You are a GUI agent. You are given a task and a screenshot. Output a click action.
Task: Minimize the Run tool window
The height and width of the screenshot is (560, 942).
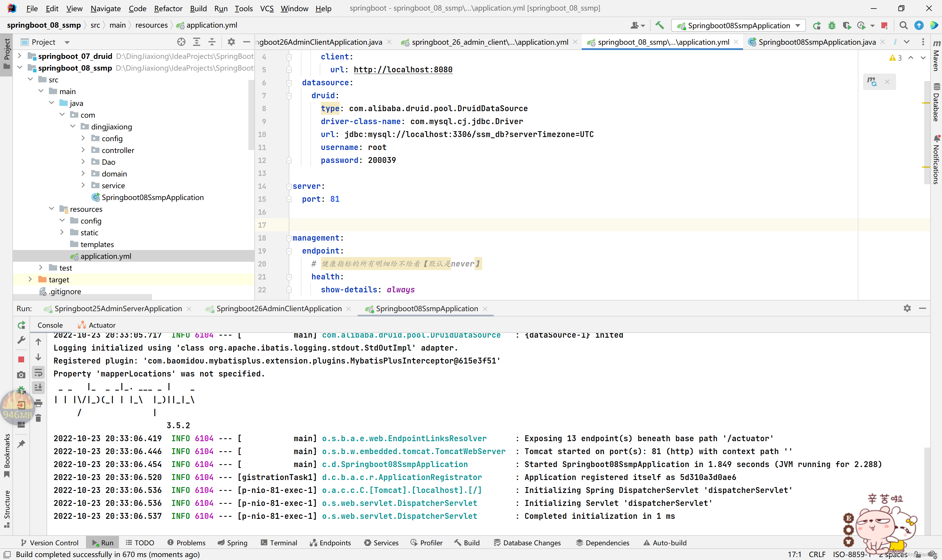pyautogui.click(x=922, y=308)
